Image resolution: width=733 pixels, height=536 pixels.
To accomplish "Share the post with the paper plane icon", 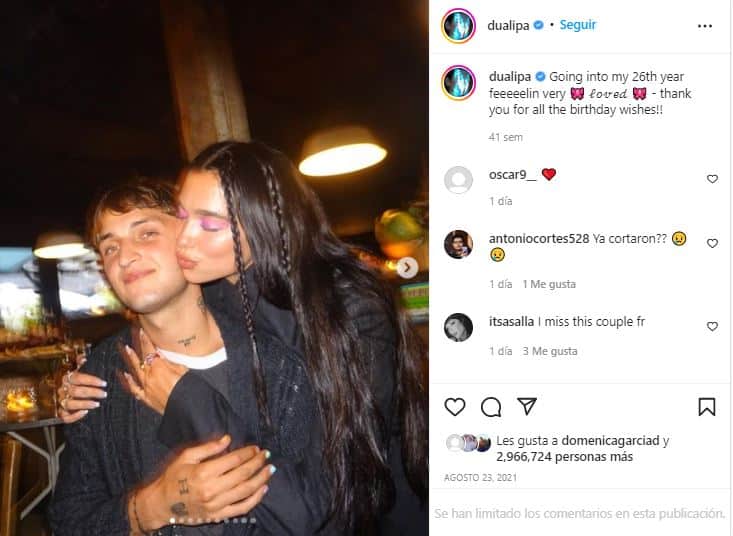I will tap(527, 407).
